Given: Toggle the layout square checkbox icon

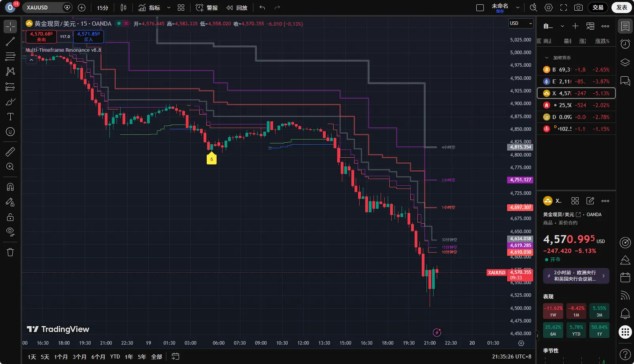Looking at the screenshot, I should [480, 8].
